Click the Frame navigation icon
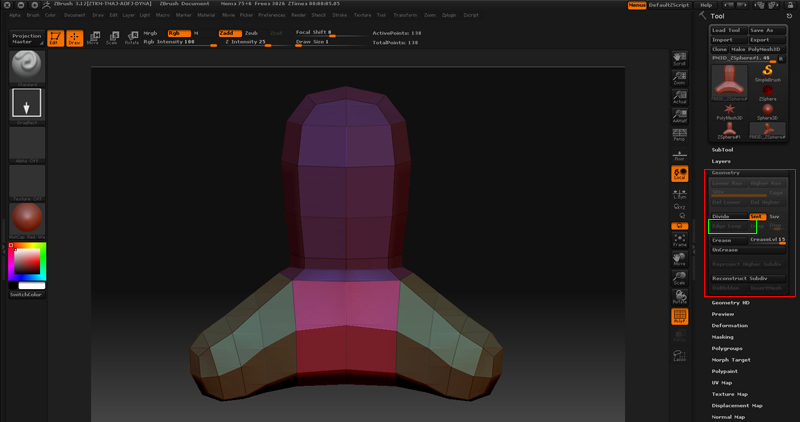This screenshot has height=422, width=800. coord(679,239)
